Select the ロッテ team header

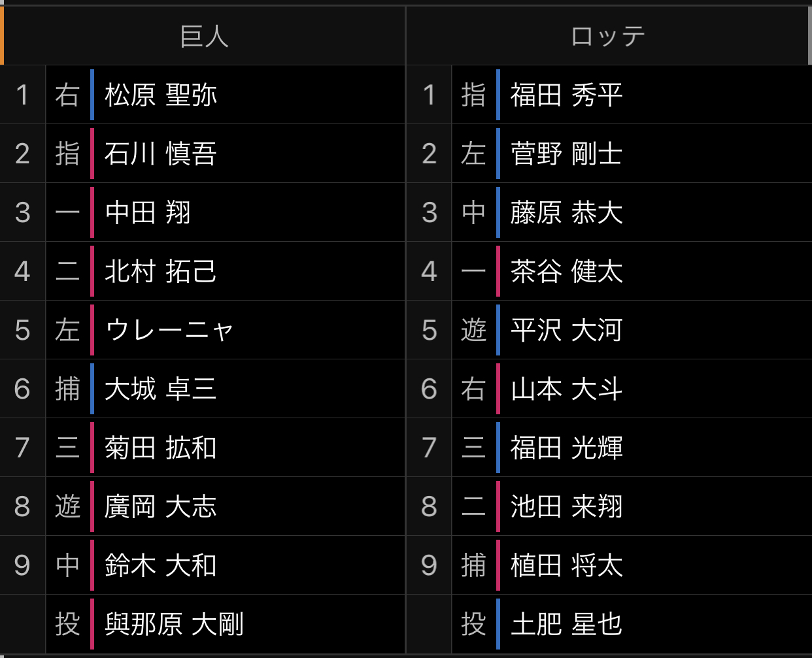pyautogui.click(x=608, y=36)
